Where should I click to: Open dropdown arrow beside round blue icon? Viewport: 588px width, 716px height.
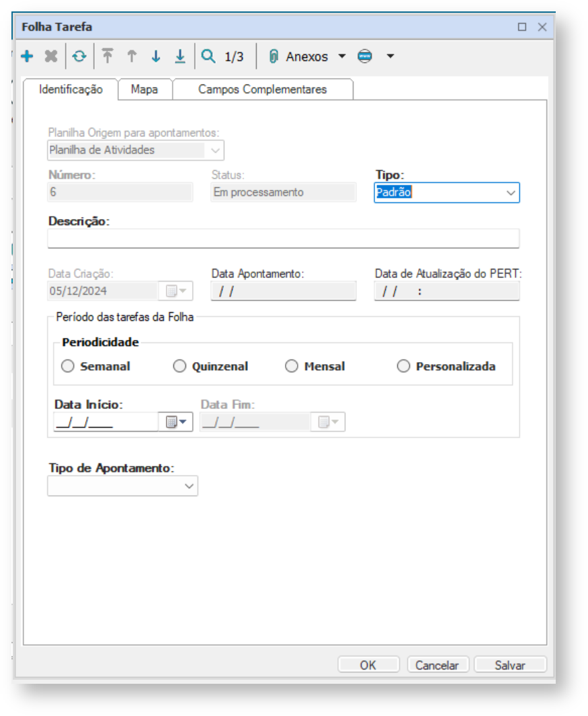pyautogui.click(x=390, y=56)
